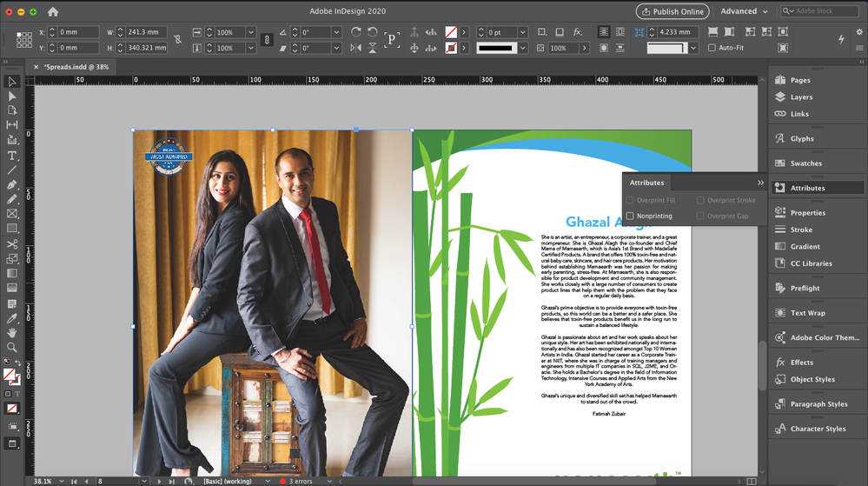
Task: Click the Home icon
Action: click(53, 11)
